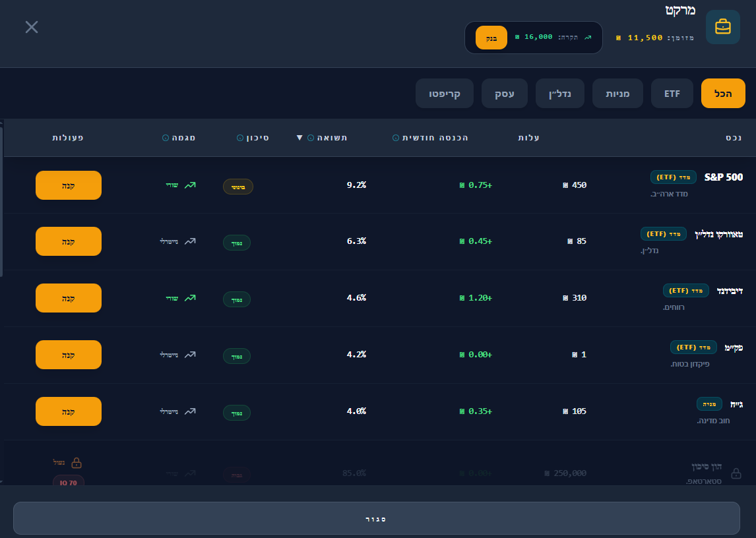Screen dimensions: 756x538
Task: Click info icon next to הכנסה חודשית header
Action: point(395,138)
